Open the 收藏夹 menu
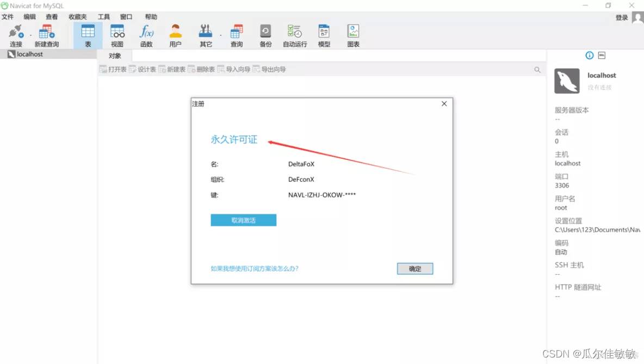 pyautogui.click(x=78, y=17)
